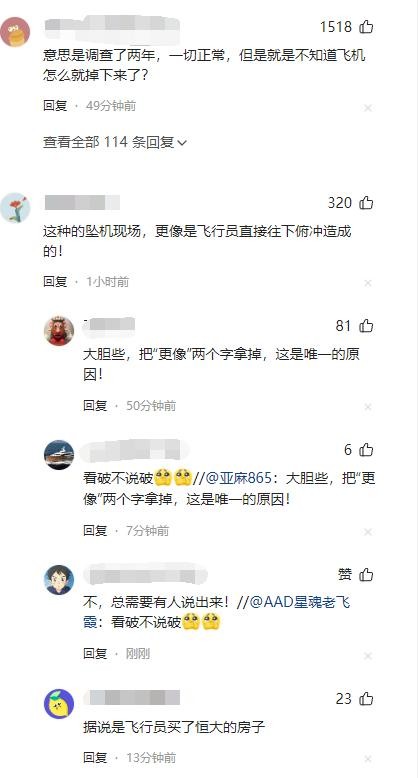Reply to the comment posted 1小时前

point(55,281)
